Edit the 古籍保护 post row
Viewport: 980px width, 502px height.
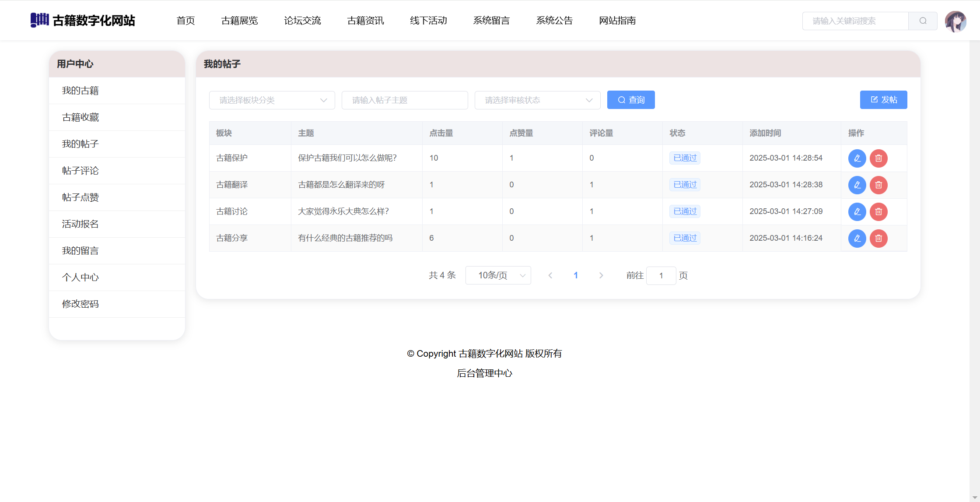pyautogui.click(x=857, y=158)
